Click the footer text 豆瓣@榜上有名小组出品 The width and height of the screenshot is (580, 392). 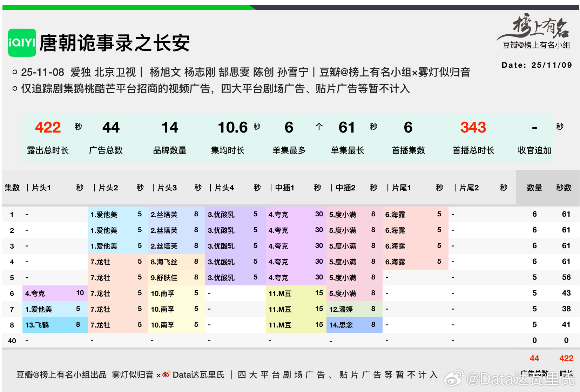pyautogui.click(x=61, y=375)
